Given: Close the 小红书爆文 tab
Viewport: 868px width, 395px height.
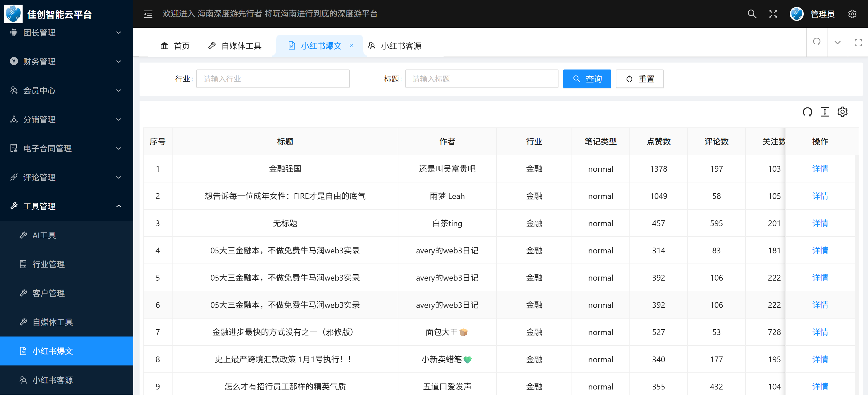Looking at the screenshot, I should pyautogui.click(x=351, y=46).
